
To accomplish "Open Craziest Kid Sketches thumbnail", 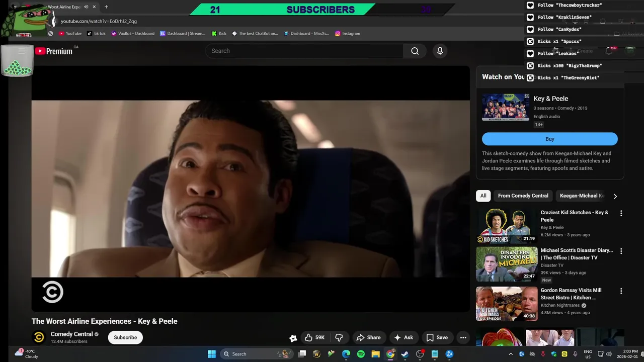I will coord(507,225).
